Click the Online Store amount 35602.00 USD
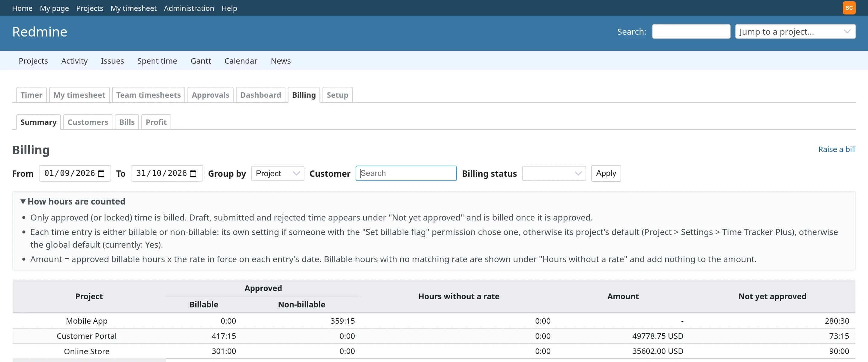This screenshot has width=868, height=362. tap(657, 351)
